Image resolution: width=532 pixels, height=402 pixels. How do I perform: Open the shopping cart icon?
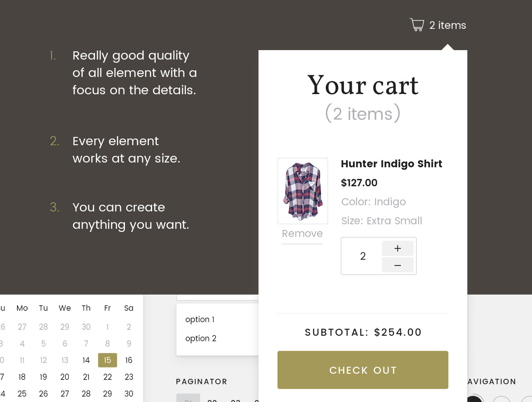pos(417,25)
